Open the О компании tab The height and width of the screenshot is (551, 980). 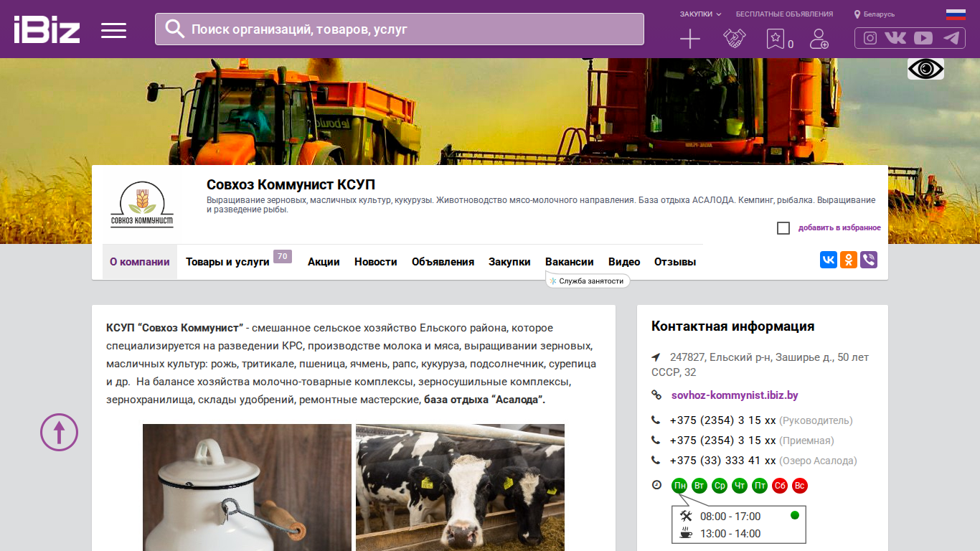pos(140,262)
